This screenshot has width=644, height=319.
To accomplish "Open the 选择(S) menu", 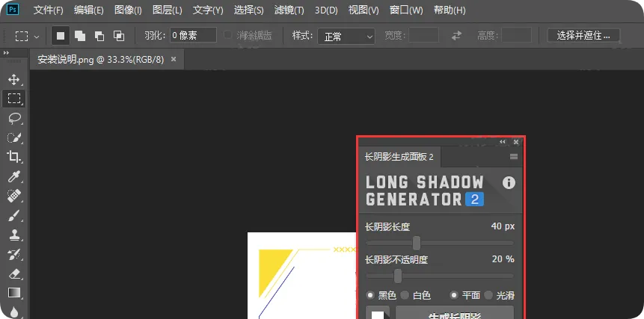I will (x=249, y=10).
